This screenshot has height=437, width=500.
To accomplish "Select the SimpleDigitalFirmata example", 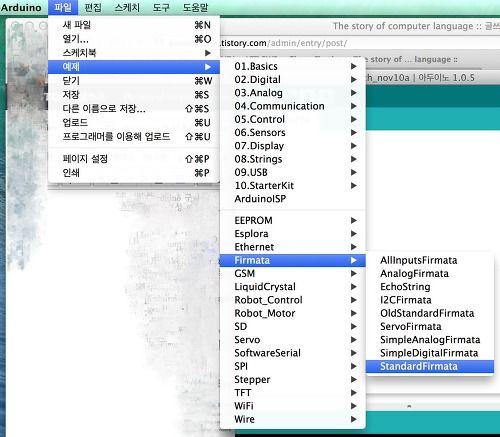I will pos(430,353).
